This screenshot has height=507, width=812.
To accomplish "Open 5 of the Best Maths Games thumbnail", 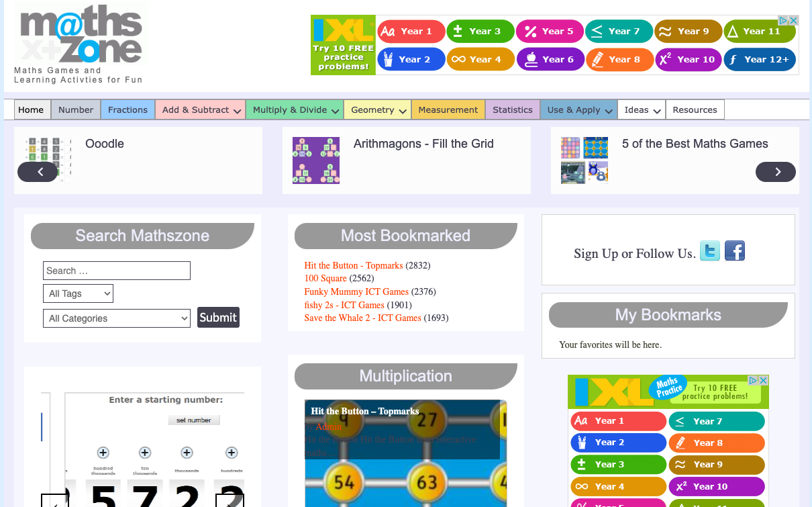I will click(585, 160).
